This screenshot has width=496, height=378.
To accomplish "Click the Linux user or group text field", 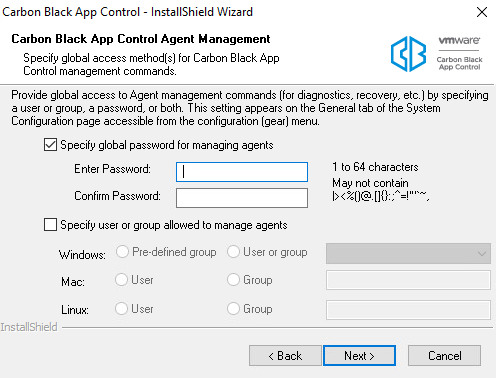I will point(408,310).
